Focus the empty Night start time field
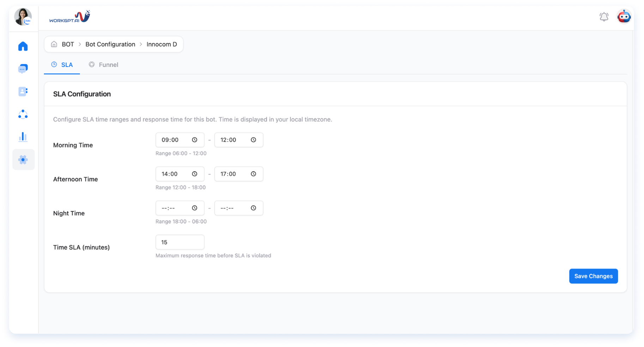Viewport: 644px width, 347px height. coord(180,208)
